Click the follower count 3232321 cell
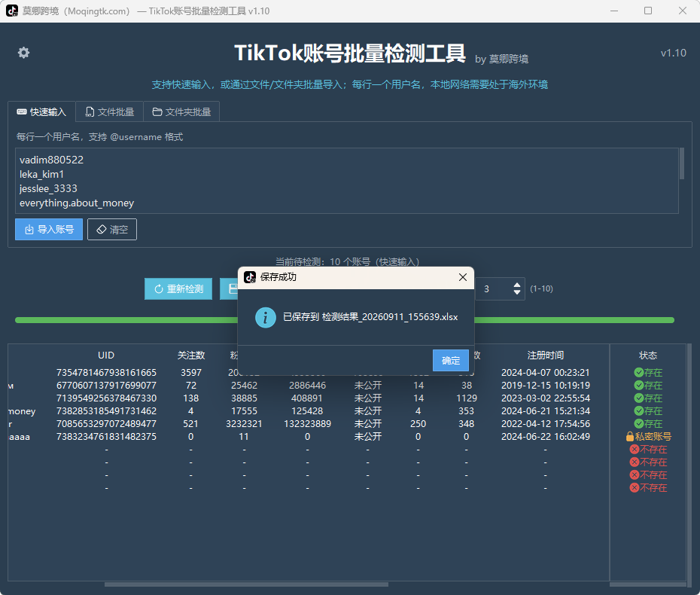Image resolution: width=700 pixels, height=595 pixels. pyautogui.click(x=244, y=424)
